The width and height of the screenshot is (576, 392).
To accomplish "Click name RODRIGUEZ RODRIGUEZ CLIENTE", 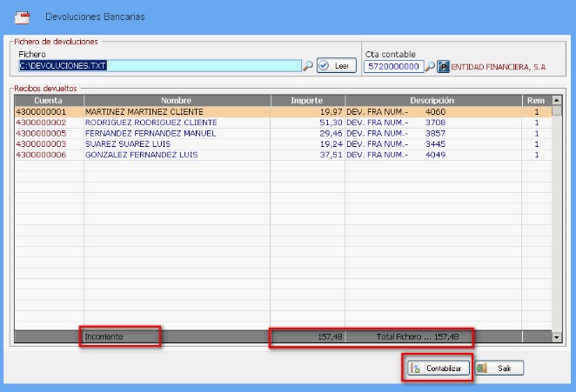I will pyautogui.click(x=151, y=123).
